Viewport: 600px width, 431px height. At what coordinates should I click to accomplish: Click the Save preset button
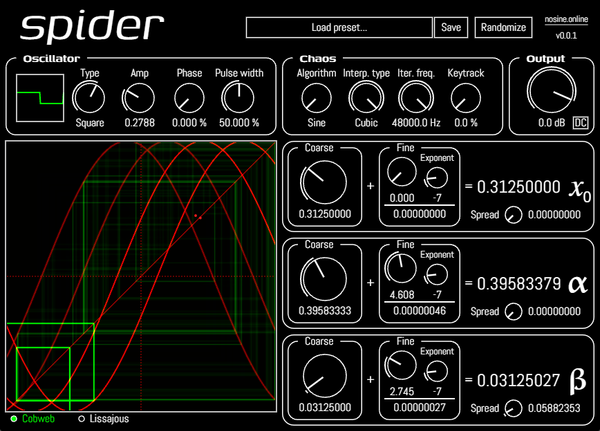(451, 28)
